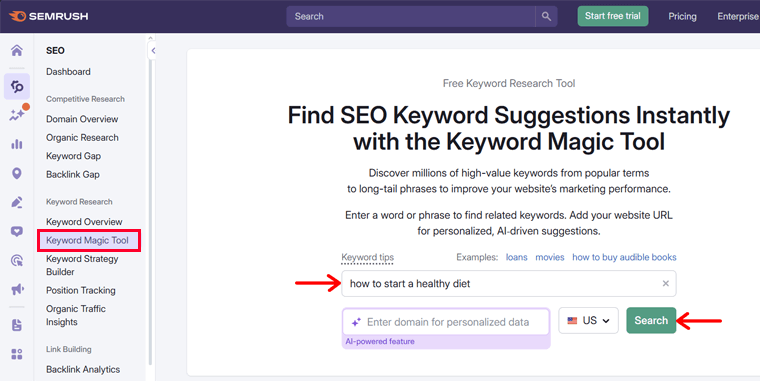Click the green Search button
Image resolution: width=760 pixels, height=381 pixels.
651,320
